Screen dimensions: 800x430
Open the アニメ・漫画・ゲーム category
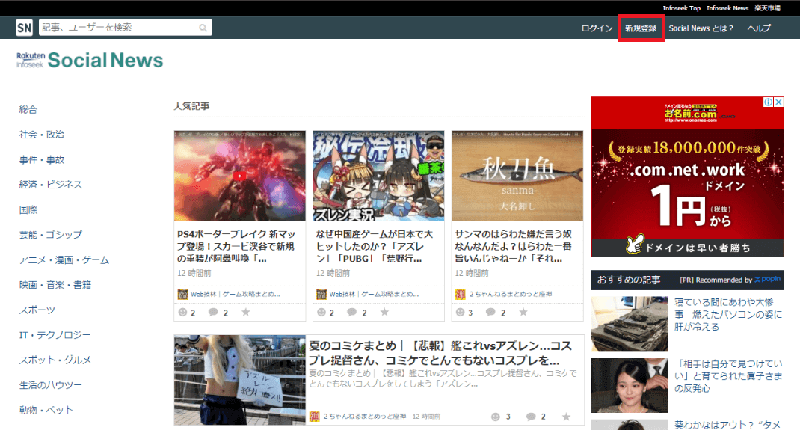click(x=64, y=260)
